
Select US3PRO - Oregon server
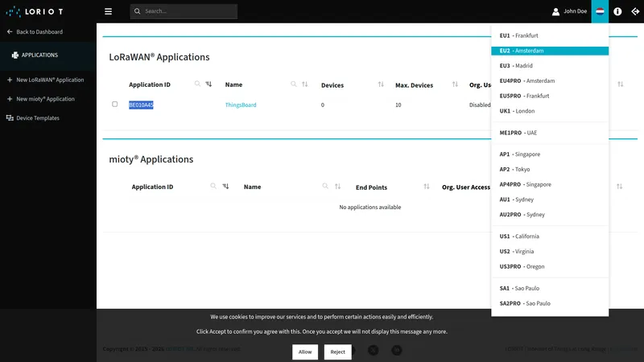click(550, 267)
